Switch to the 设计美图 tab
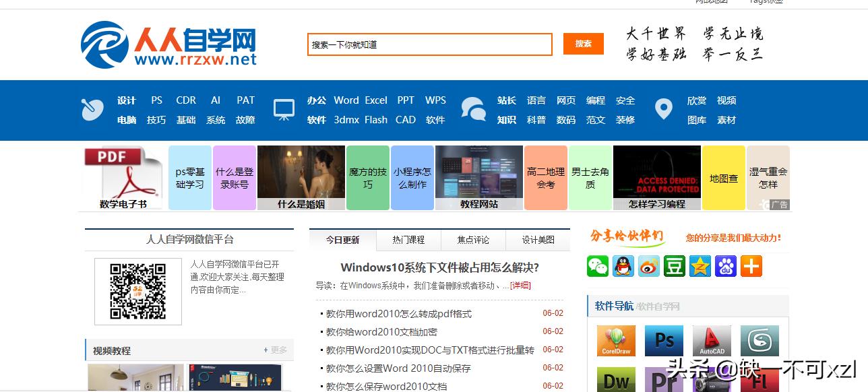Image resolution: width=868 pixels, height=392 pixels. click(x=538, y=240)
